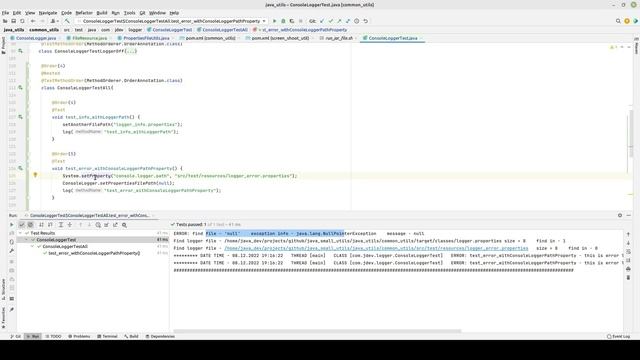This screenshot has width=640, height=360.
Task: Click the Git rollback icon
Action: click(x=365, y=21)
